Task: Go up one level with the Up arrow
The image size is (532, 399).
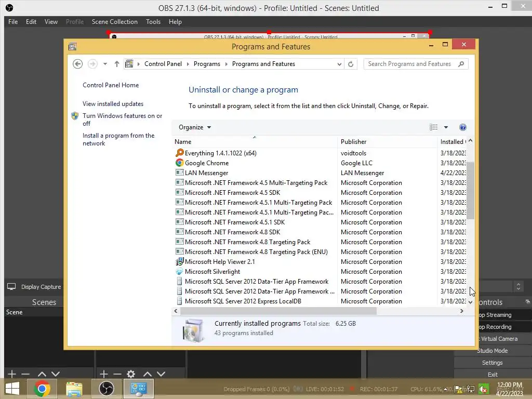Action: tap(117, 64)
